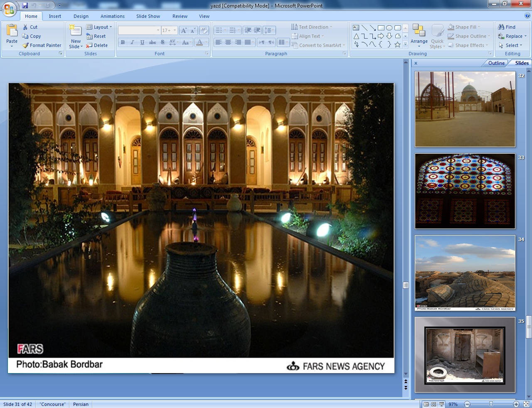
Task: Select slide 33 stained glass thumbnail
Action: pyautogui.click(x=465, y=191)
